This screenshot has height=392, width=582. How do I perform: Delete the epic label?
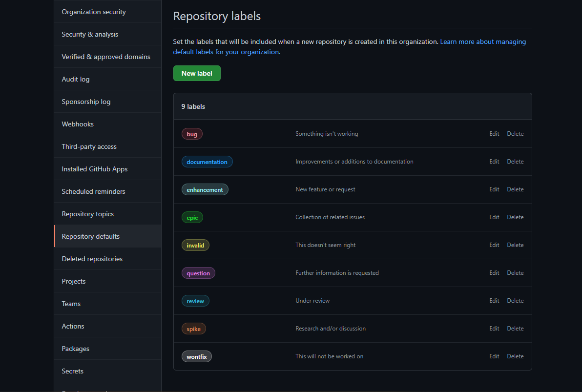515,217
